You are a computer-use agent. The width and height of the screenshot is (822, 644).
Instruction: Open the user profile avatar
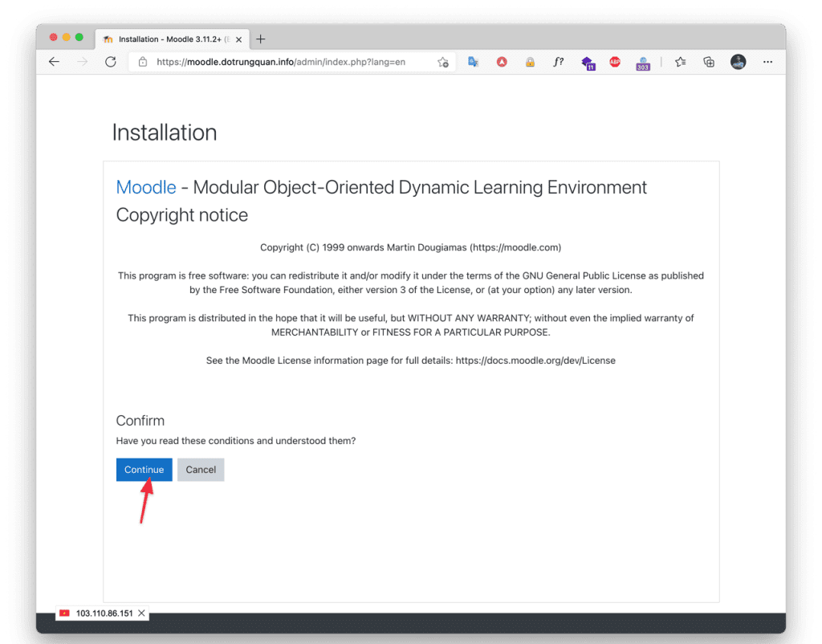(738, 62)
